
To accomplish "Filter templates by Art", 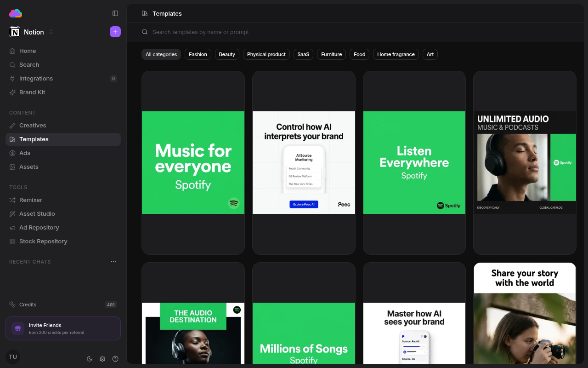I will coord(430,54).
